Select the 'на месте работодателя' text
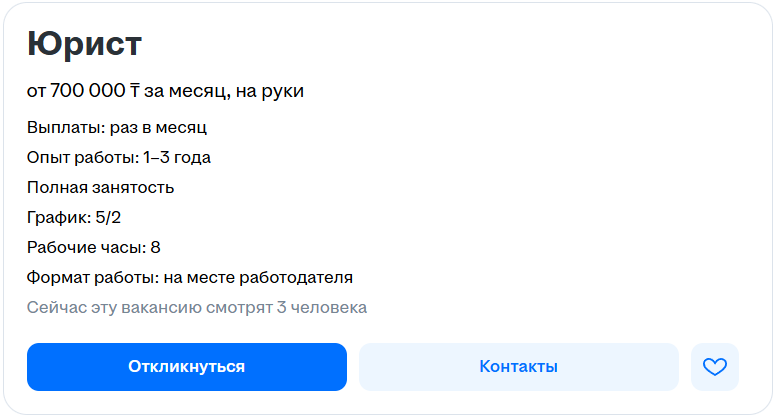The image size is (773, 417). [258, 278]
